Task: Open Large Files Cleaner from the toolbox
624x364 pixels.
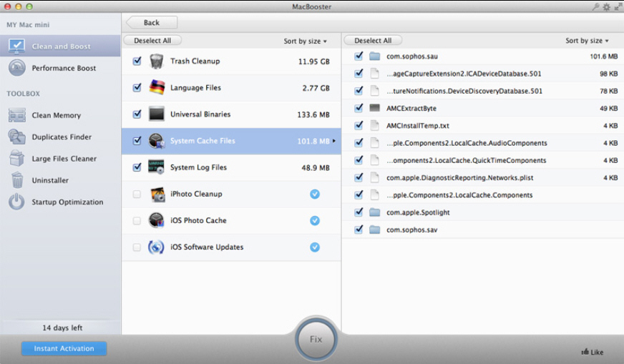Action: coord(61,158)
